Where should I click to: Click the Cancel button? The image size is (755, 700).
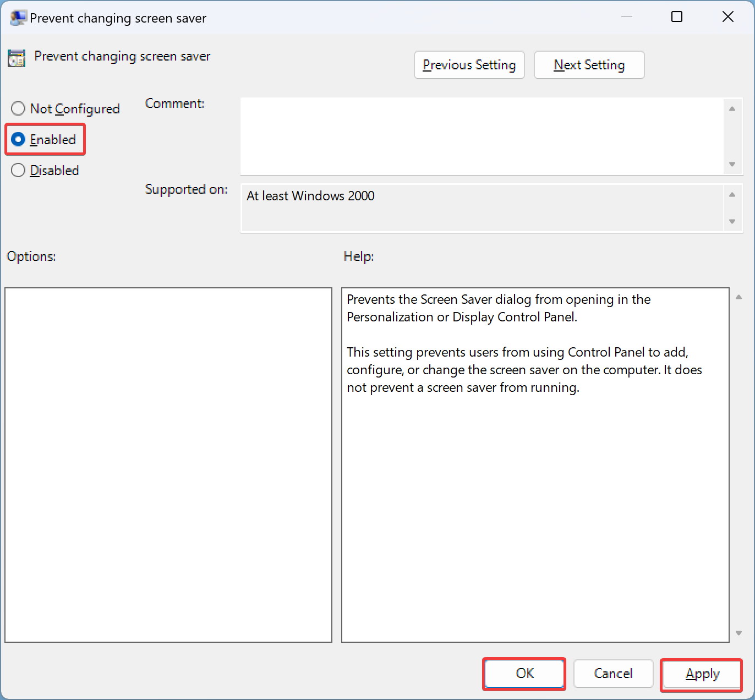coord(613,674)
